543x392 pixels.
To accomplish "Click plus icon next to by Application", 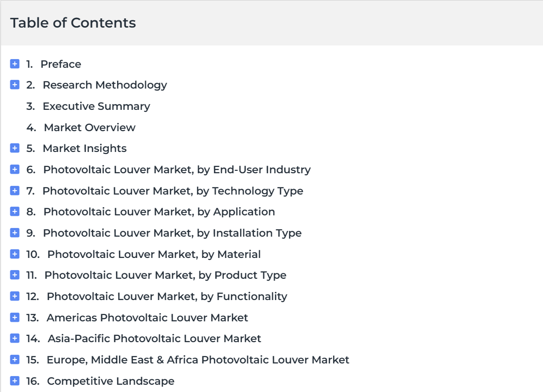I will [x=15, y=211].
